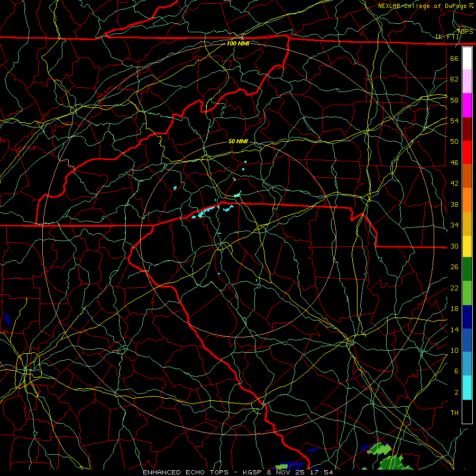Click the legend value "22"

pyautogui.click(x=454, y=288)
